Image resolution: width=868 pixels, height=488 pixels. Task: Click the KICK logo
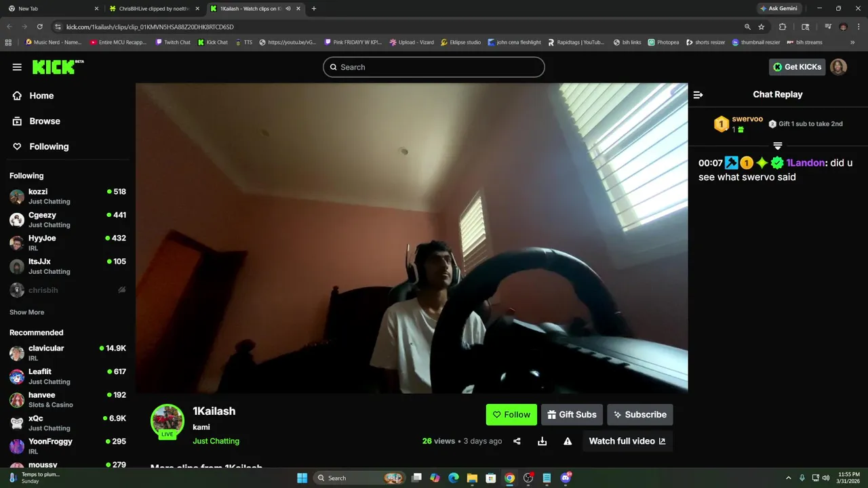58,66
